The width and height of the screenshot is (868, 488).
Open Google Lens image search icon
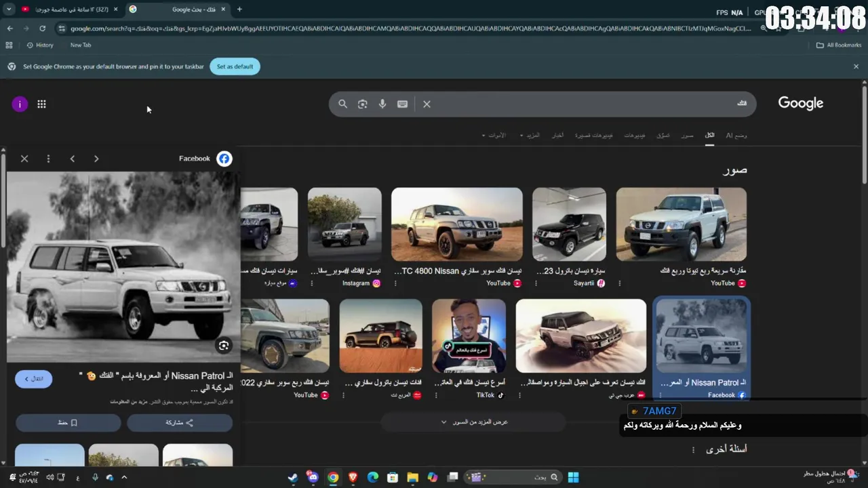[363, 104]
